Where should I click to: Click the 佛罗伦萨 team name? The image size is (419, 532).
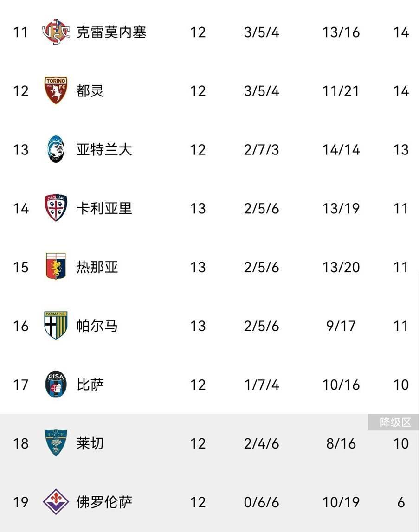click(104, 502)
